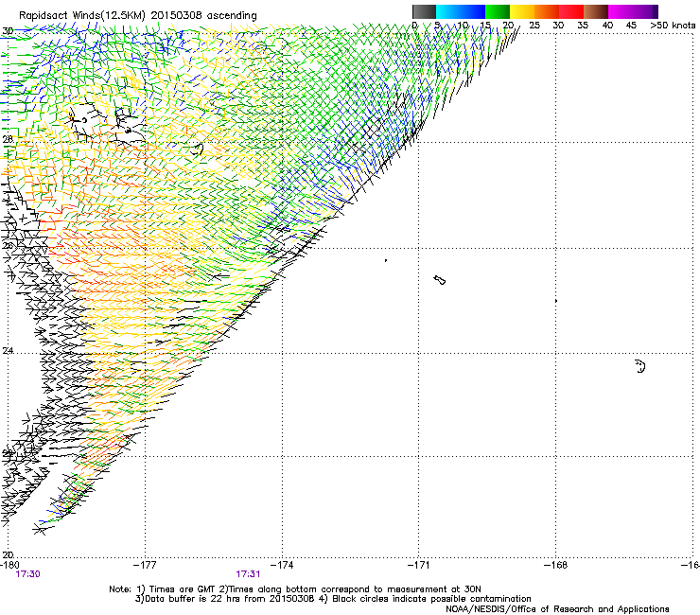Click the island outline east of -171 longitude
The image size is (700, 615).
(440, 280)
